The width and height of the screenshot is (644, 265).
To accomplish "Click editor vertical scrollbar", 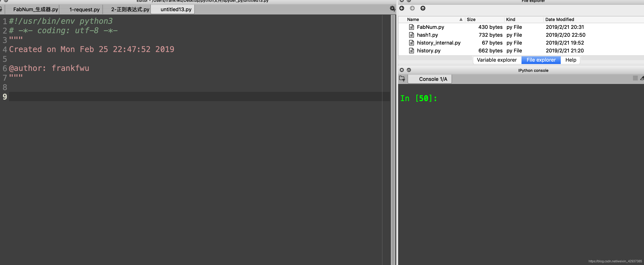I will pyautogui.click(x=393, y=140).
